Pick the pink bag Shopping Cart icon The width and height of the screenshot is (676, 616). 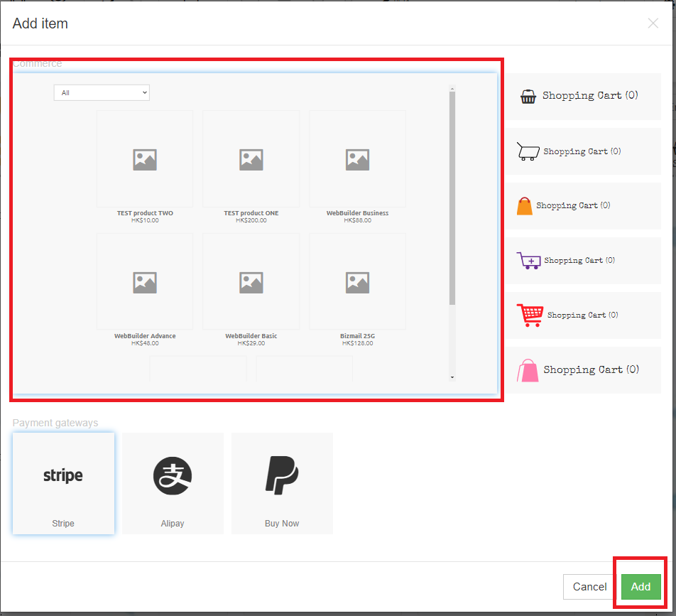point(528,370)
